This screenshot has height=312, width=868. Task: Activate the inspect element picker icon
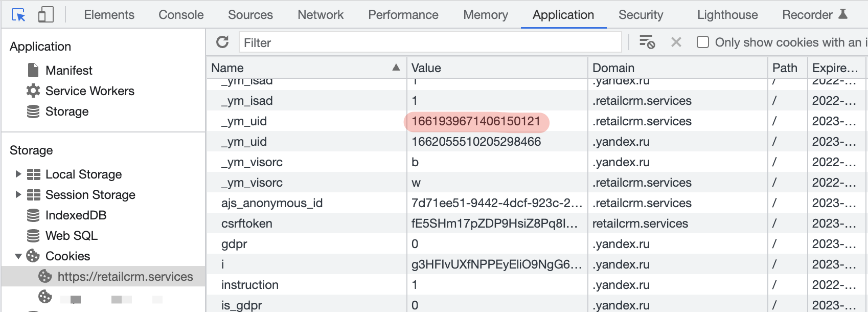pos(18,15)
